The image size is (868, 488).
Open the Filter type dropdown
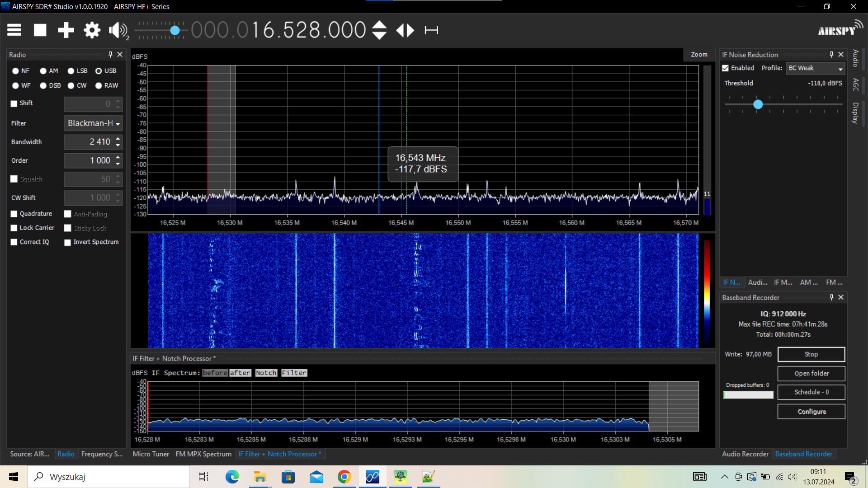pyautogui.click(x=93, y=123)
